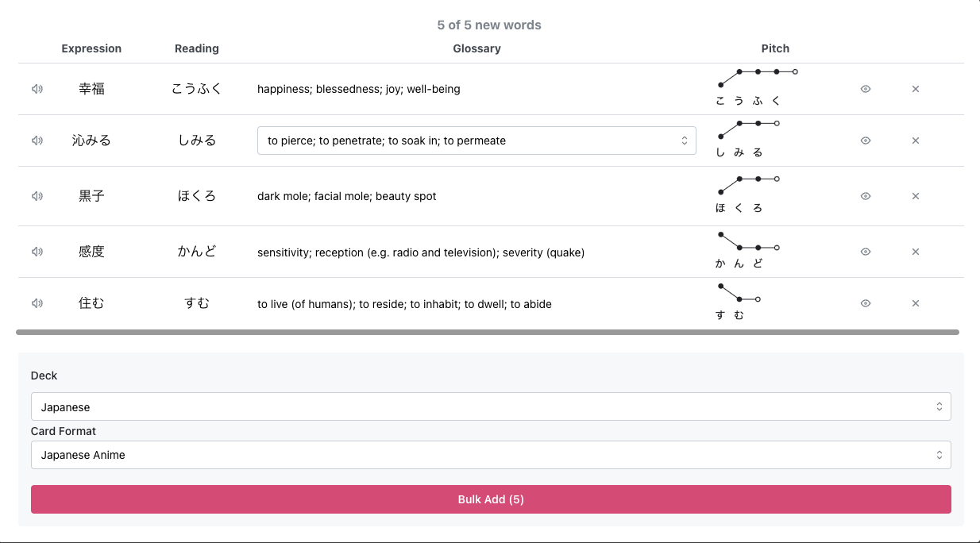Viewport: 980px width, 543px height.
Task: Play audio for 幸福
Action: [x=37, y=89]
